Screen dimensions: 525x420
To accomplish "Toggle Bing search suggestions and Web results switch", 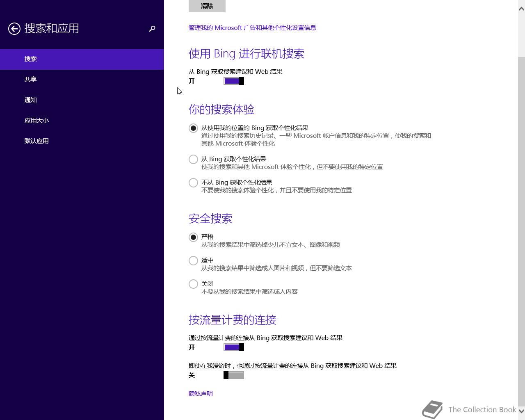I will tap(234, 81).
